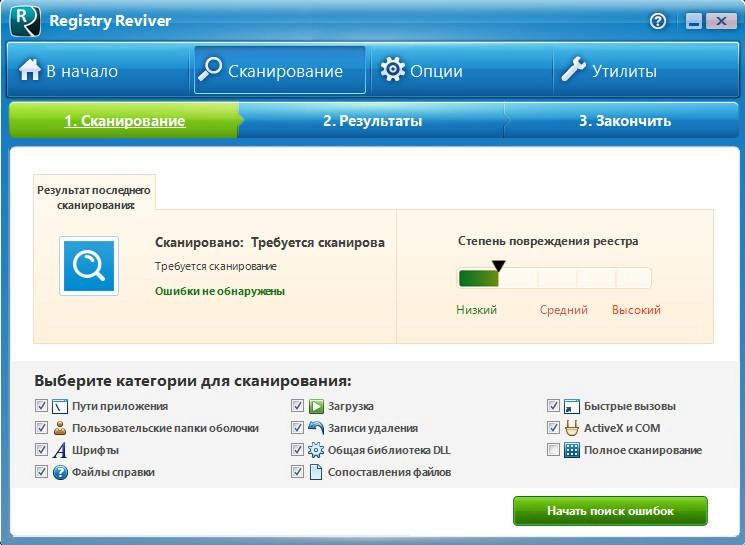Click the home icon beside В начало
The width and height of the screenshot is (745, 545).
click(x=30, y=70)
